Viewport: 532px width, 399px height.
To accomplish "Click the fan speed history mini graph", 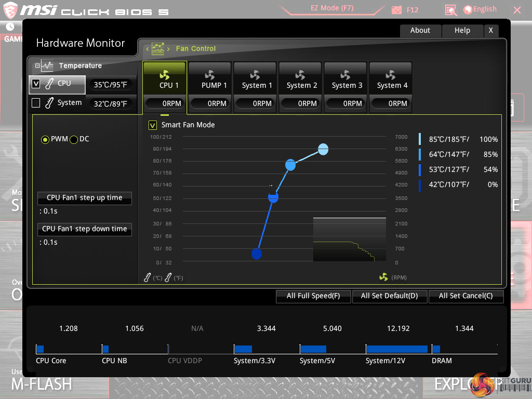I will pos(350,240).
